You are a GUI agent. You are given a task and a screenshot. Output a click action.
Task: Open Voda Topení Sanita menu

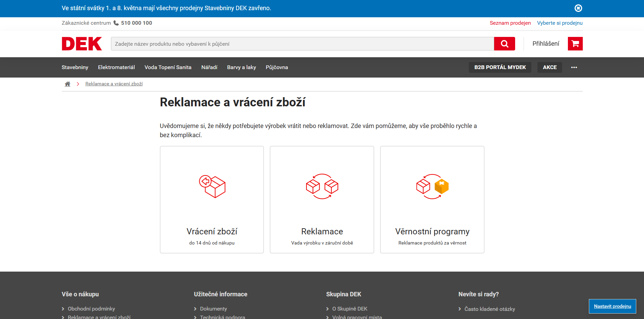pyautogui.click(x=168, y=67)
